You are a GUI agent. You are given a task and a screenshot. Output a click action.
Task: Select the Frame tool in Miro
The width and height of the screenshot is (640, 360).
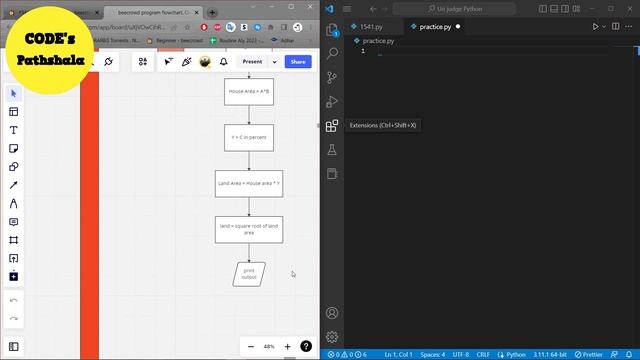[x=13, y=240]
